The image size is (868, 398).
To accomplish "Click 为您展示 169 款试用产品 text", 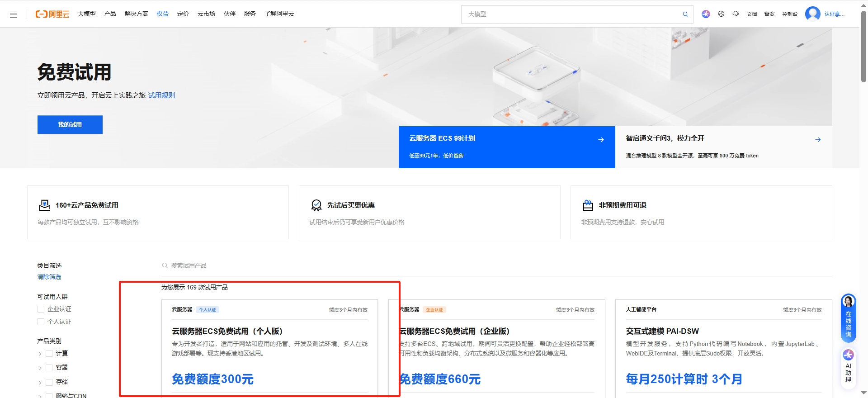I will 194,288.
